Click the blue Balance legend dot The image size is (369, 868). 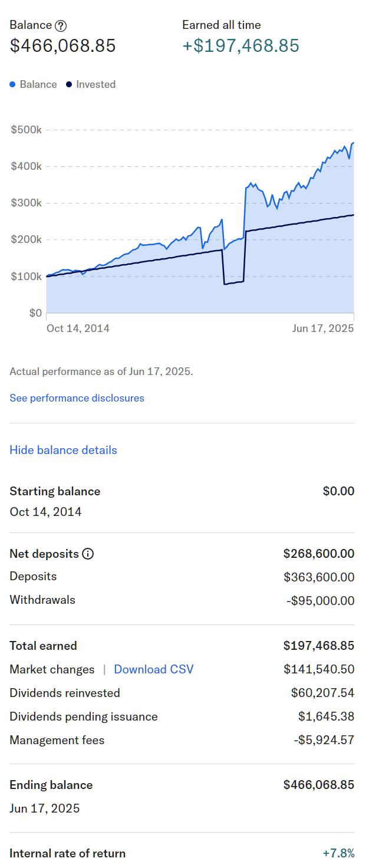tap(13, 84)
